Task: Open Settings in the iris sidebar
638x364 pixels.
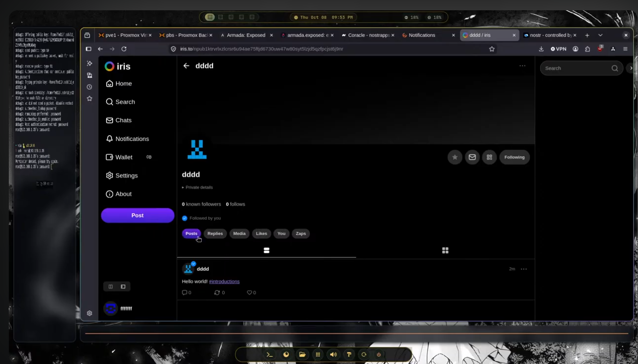Action: tap(122, 176)
